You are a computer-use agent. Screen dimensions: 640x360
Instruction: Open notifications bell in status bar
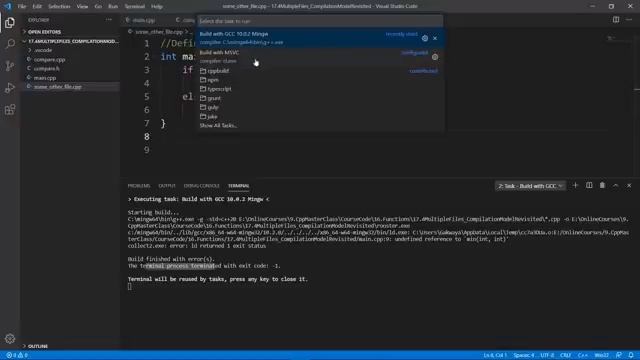pos(631,355)
